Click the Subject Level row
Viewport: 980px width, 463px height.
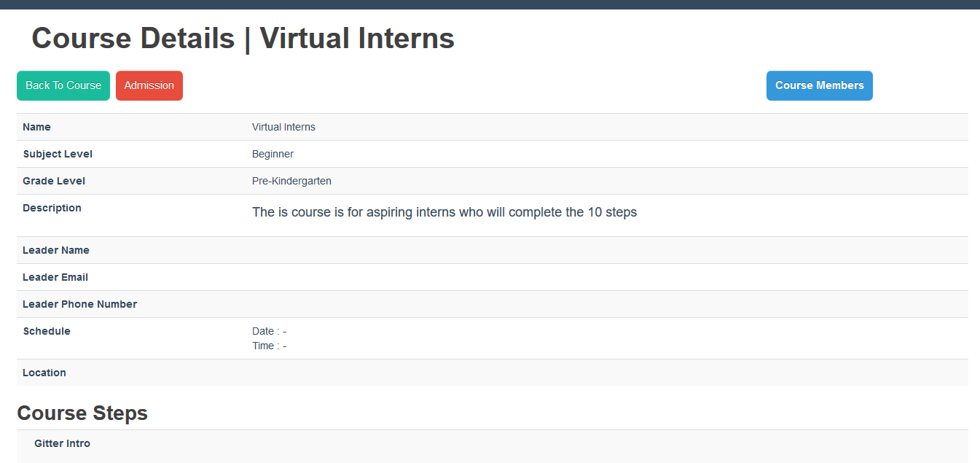(x=58, y=154)
